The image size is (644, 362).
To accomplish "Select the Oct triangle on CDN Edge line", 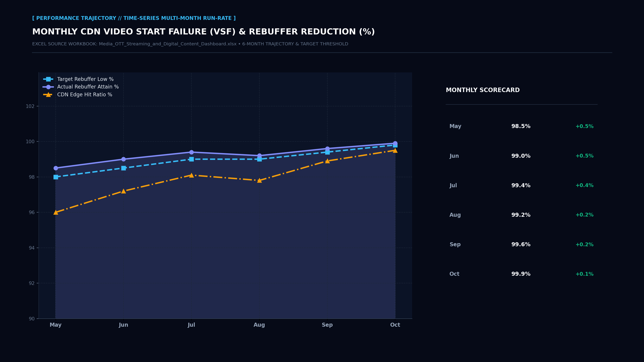I will 395,150.
